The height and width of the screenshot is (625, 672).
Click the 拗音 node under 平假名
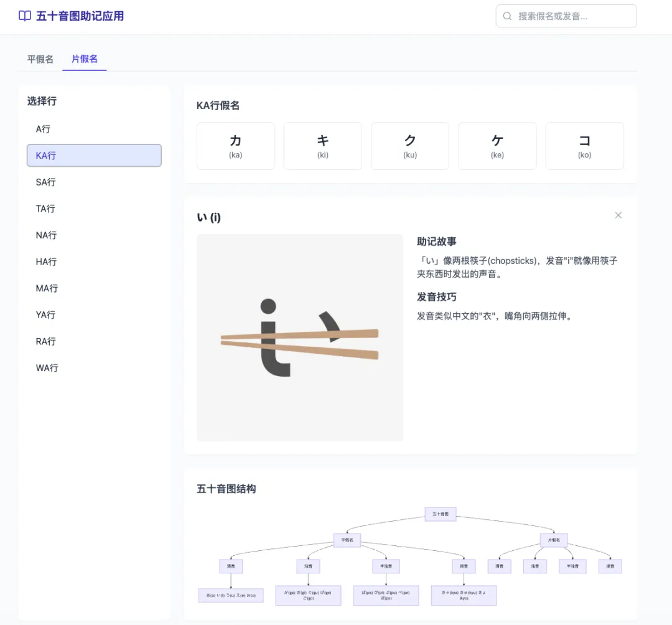464,566
